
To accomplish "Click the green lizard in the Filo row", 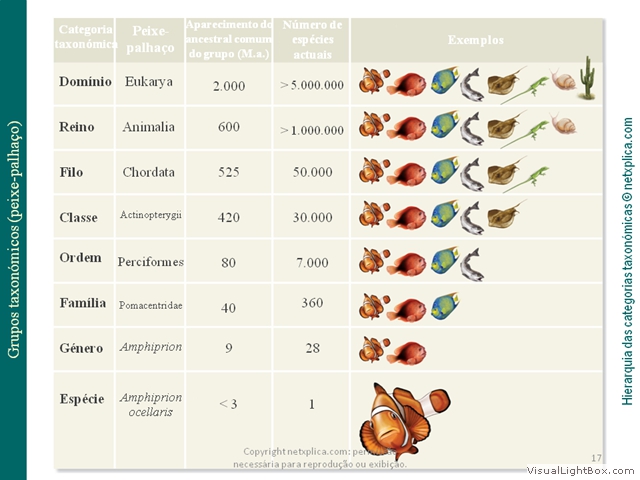I will pos(526,178).
